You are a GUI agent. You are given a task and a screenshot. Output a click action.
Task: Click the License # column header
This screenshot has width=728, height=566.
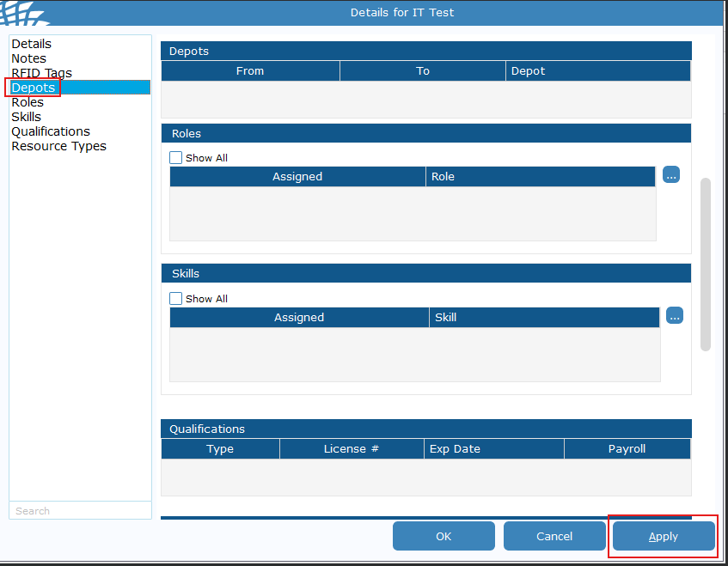[352, 449]
